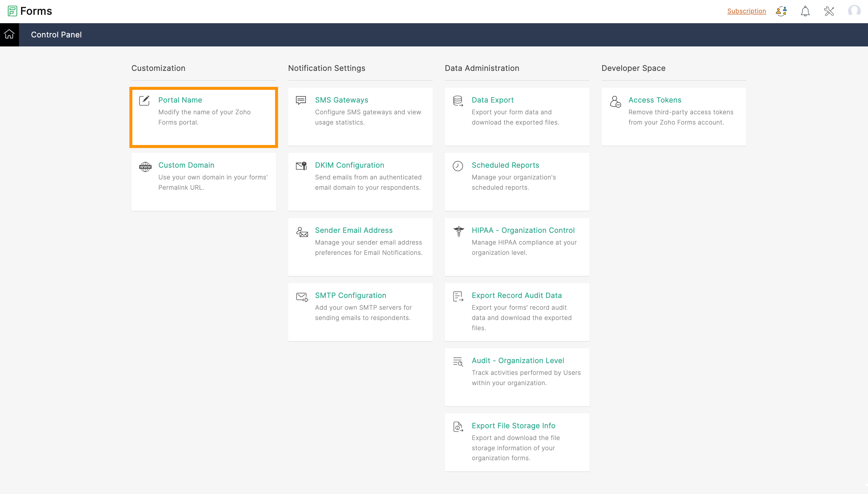Click the Zoho Forms logo icon
868x494 pixels.
pyautogui.click(x=12, y=11)
